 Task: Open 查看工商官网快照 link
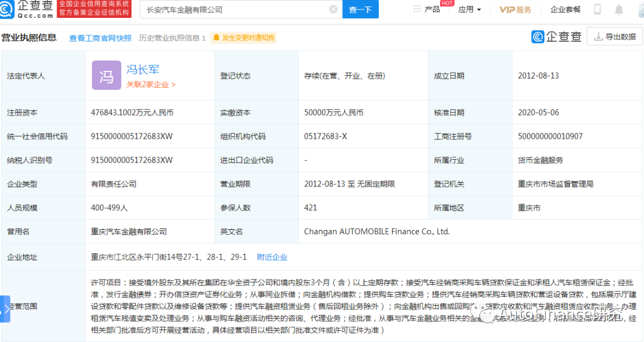tap(100, 38)
